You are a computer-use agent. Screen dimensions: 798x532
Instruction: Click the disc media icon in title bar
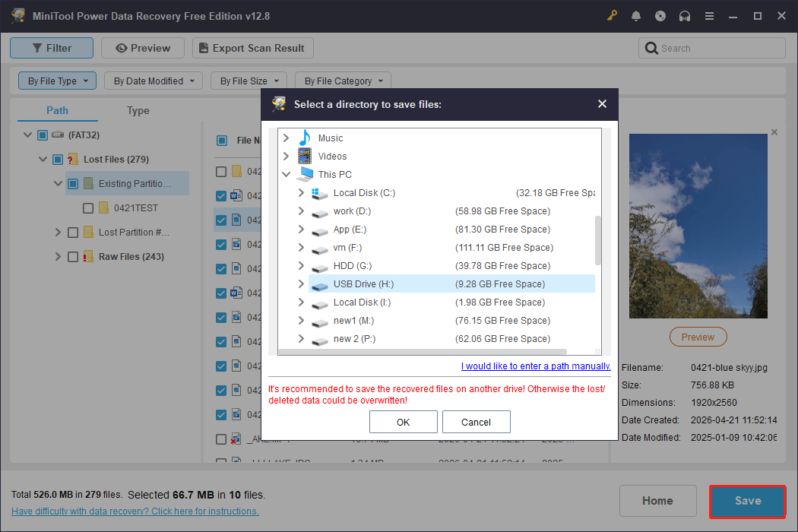pos(660,16)
